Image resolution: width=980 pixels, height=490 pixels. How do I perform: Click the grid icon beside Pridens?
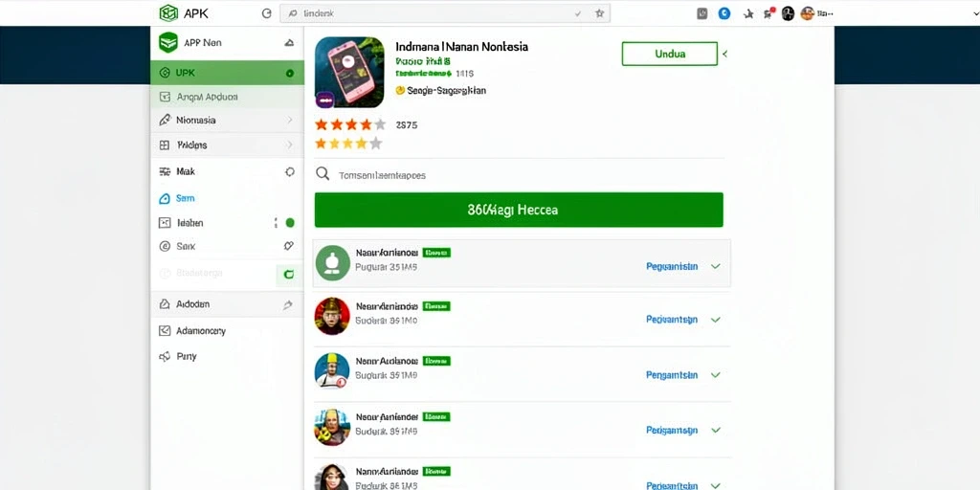click(x=165, y=145)
